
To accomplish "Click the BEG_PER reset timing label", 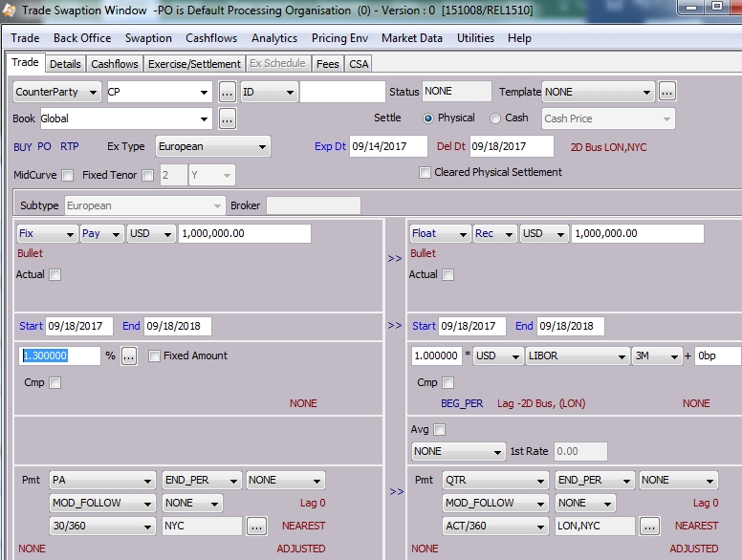I will (462, 404).
